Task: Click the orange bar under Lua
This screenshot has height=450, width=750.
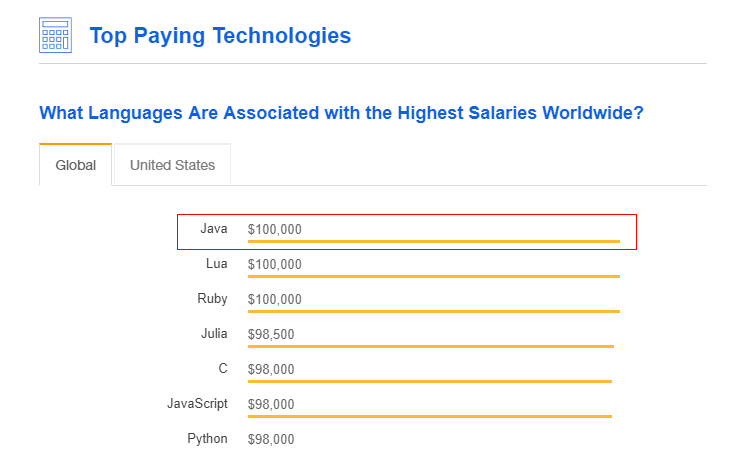Action: click(433, 276)
